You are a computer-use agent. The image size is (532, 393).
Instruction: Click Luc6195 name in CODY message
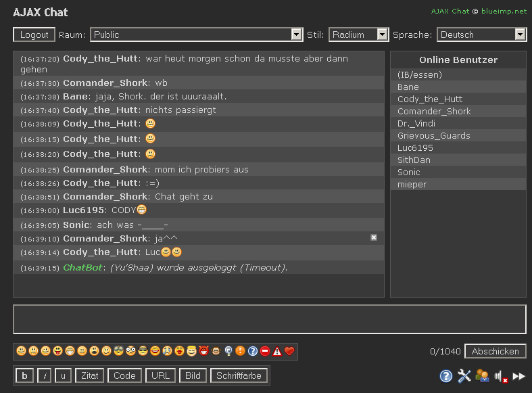(x=83, y=210)
